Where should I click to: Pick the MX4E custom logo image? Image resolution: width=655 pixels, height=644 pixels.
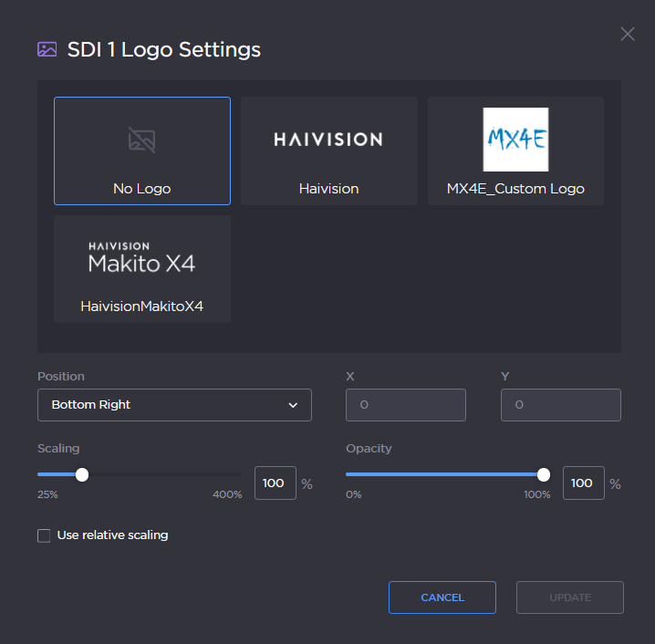pyautogui.click(x=515, y=139)
